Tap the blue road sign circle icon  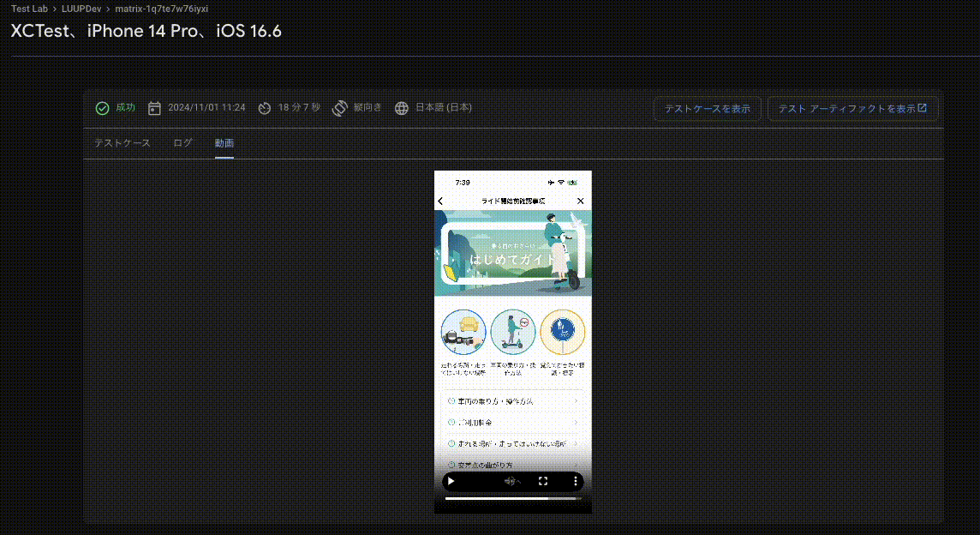click(x=563, y=333)
